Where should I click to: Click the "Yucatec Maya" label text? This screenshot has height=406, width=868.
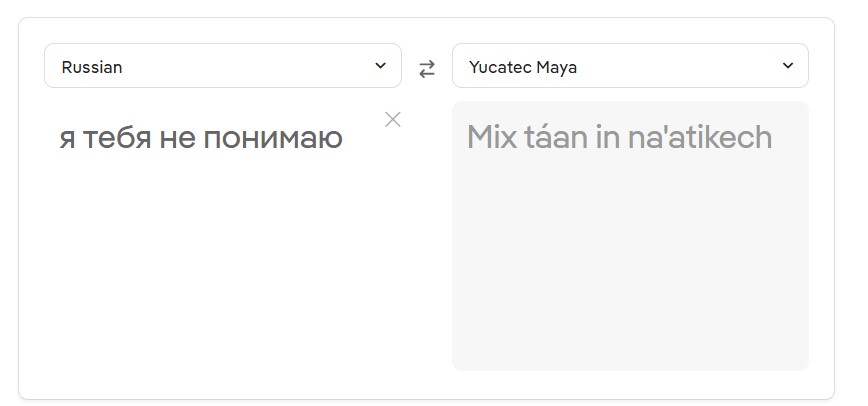point(523,68)
